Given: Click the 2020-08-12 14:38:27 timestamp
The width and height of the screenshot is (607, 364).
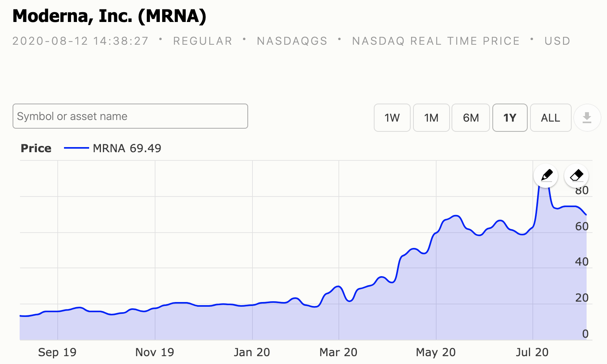Looking at the screenshot, I should click(x=80, y=41).
